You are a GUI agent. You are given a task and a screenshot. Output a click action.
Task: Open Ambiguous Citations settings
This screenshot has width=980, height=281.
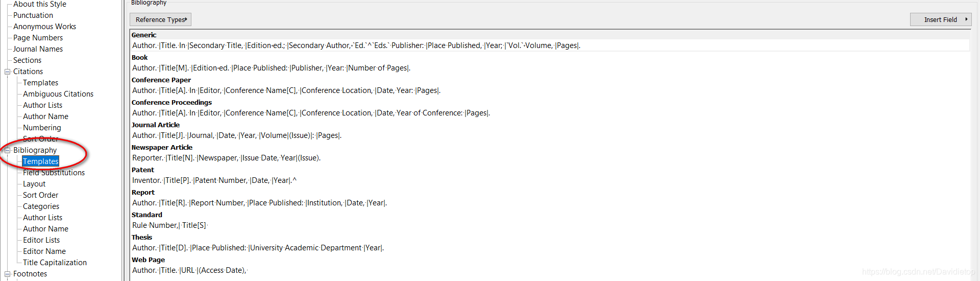pyautogui.click(x=58, y=94)
